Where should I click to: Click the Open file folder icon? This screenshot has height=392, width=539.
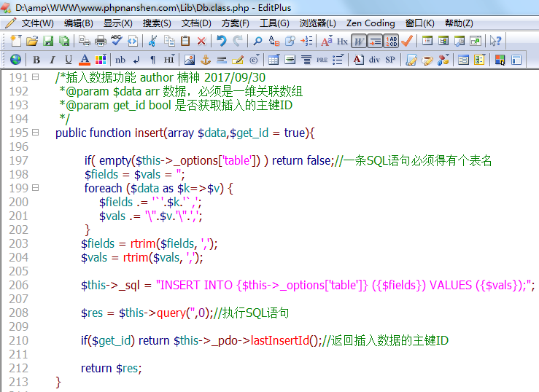point(32,42)
